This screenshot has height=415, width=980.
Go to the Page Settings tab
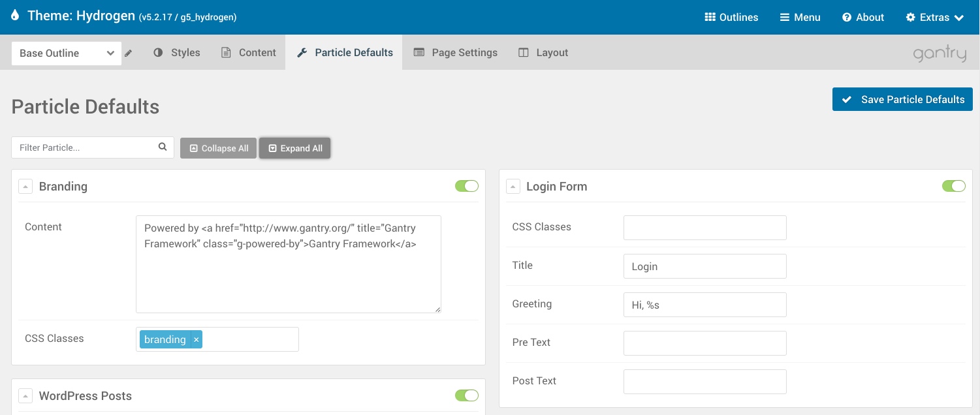pyautogui.click(x=456, y=53)
